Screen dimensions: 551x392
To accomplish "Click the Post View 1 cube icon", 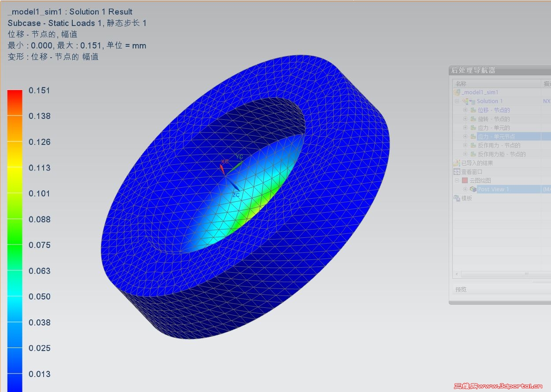I will coord(473,189).
